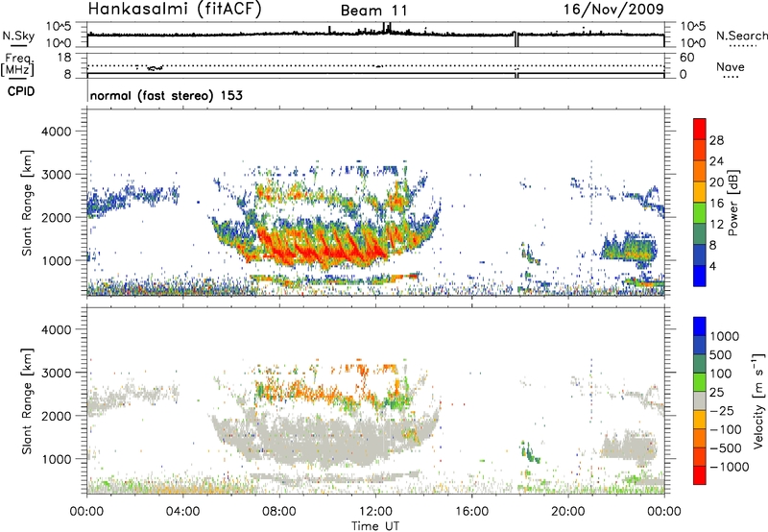Click the '20:00' time axis tick label
This screenshot has height=532, width=768.
pos(568,512)
